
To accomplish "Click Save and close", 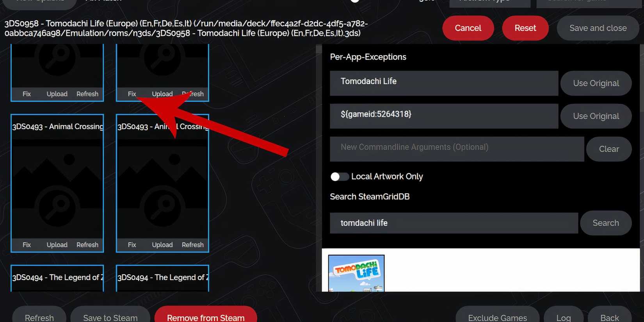I will pyautogui.click(x=598, y=28).
